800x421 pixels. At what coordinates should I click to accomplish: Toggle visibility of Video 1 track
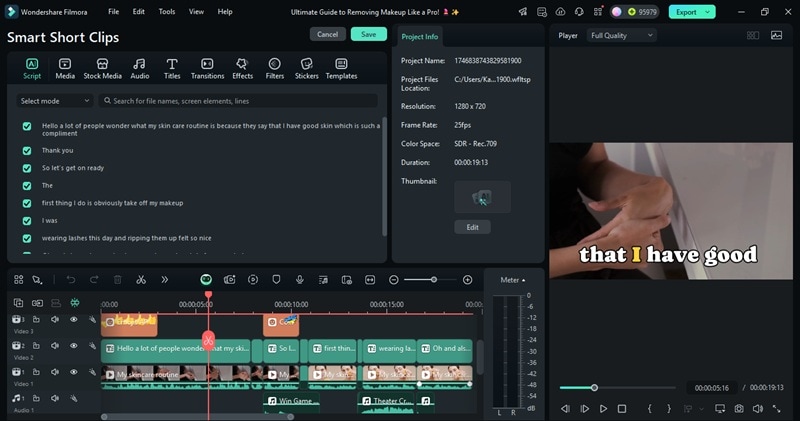tap(73, 372)
